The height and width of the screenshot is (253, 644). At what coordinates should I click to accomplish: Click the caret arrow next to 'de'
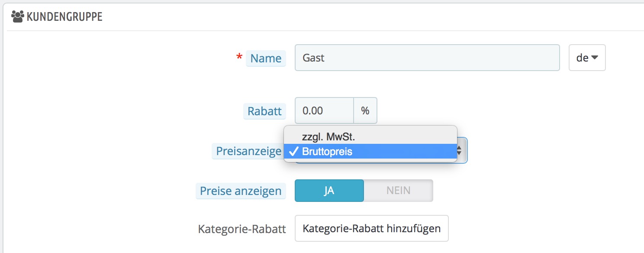coord(595,57)
